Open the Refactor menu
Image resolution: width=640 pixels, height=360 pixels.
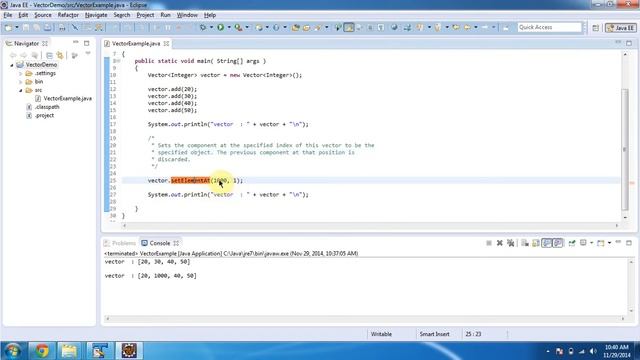point(68,15)
